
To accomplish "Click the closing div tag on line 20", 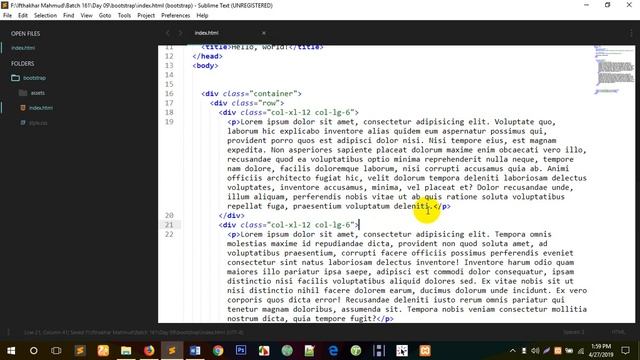I will pos(231,216).
